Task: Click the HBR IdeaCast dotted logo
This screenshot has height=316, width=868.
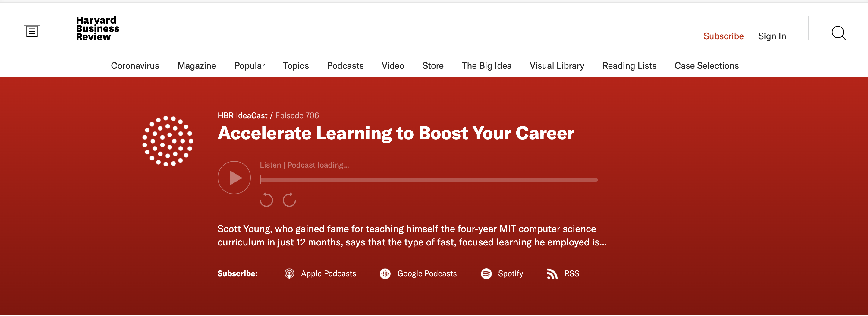Action: 168,141
